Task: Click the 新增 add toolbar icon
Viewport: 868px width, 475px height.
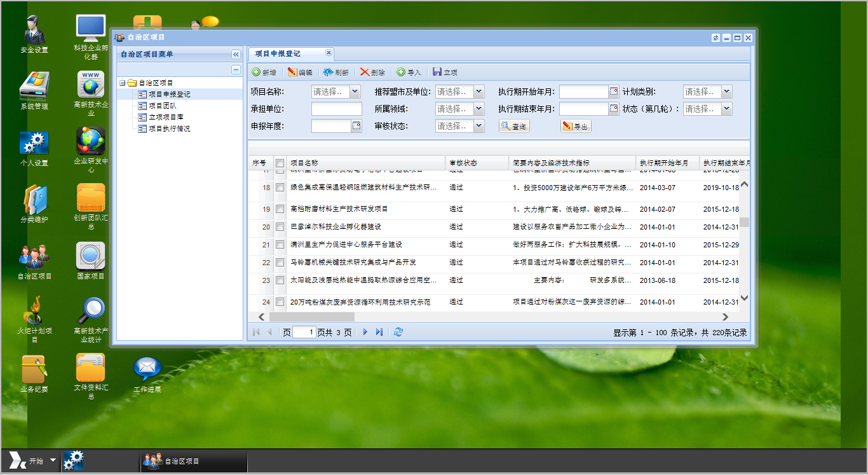Action: (x=257, y=72)
